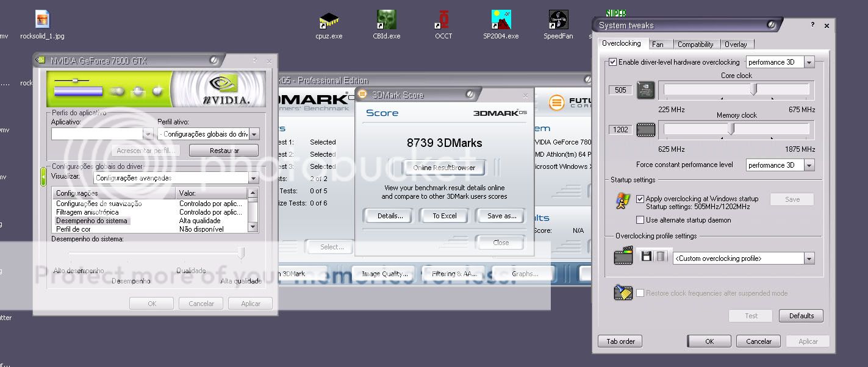The height and width of the screenshot is (367, 868).
Task: Click the Futuremark orange logo in 3DMark window
Action: (556, 102)
